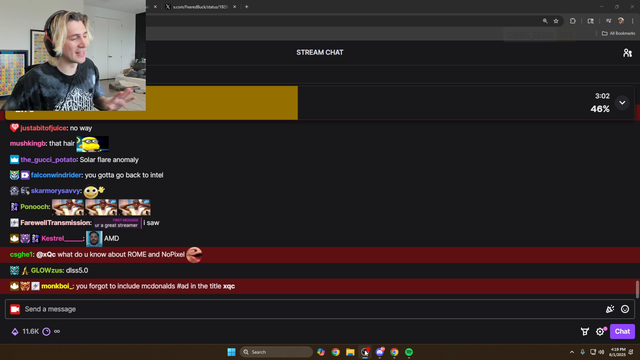Screen dimensions: 640x360
Task: Open the emote picker smiley icon
Action: pyautogui.click(x=625, y=309)
